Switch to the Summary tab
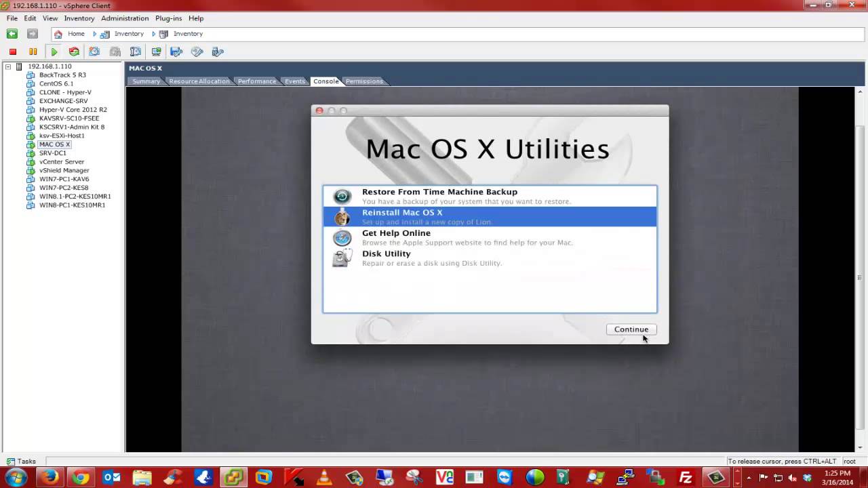The width and height of the screenshot is (868, 488). [146, 81]
